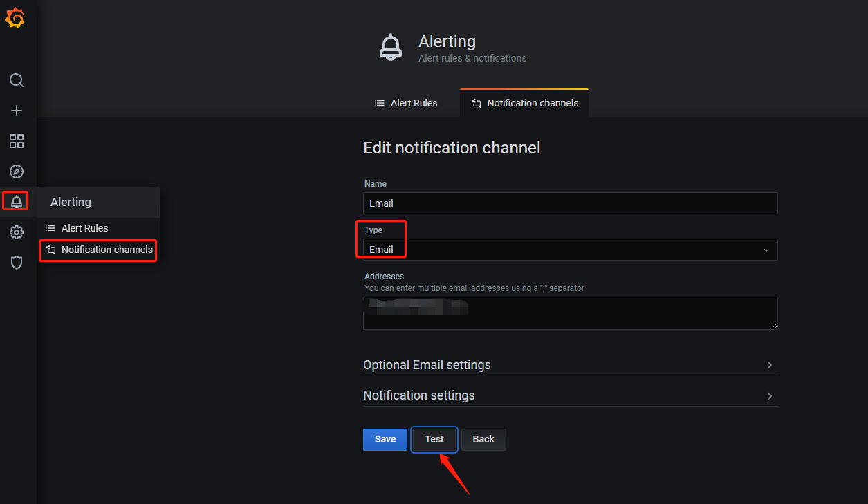Screen dimensions: 868x504
Task: Open the Dashboards squares icon
Action: click(x=17, y=141)
